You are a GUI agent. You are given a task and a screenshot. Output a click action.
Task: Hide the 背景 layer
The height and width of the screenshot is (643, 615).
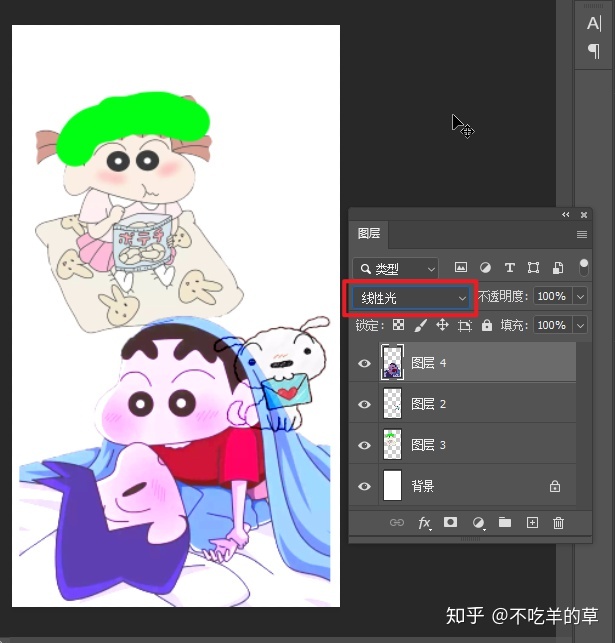tap(364, 486)
